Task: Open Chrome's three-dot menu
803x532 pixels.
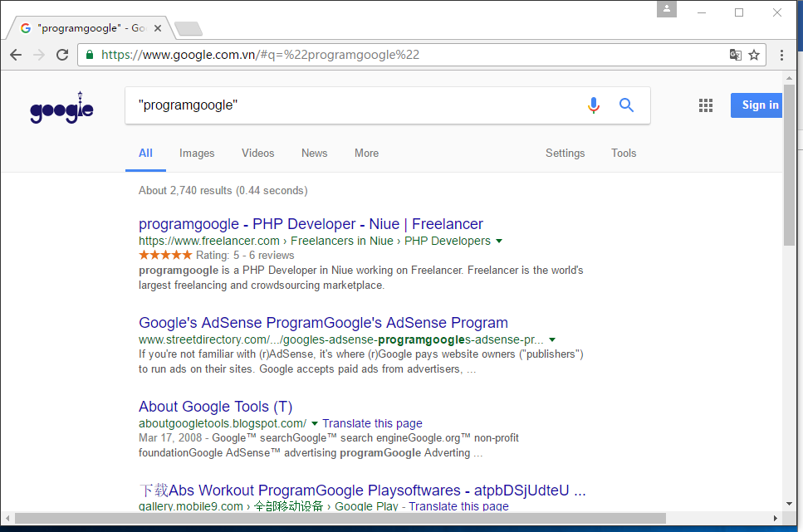Action: [x=781, y=55]
